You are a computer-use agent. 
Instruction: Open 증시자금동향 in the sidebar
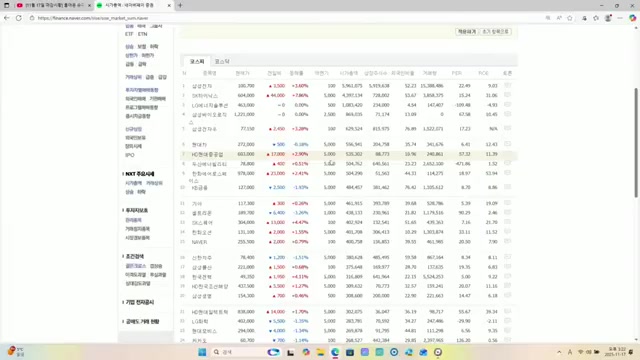pyautogui.click(x=138, y=116)
